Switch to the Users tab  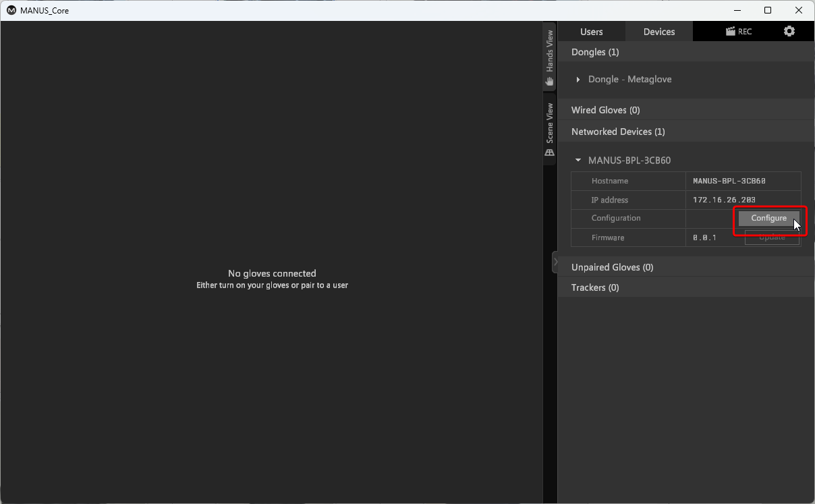click(592, 32)
